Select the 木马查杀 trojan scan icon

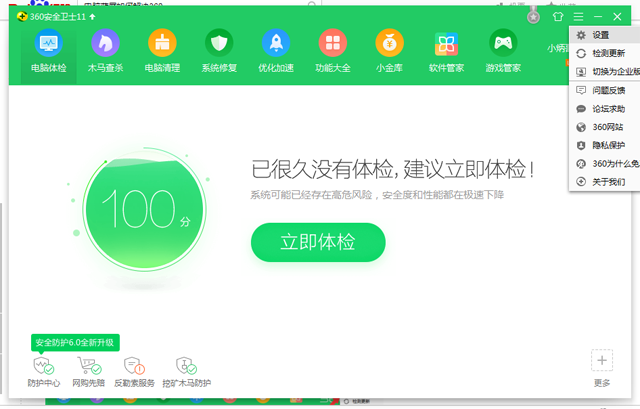click(x=105, y=43)
